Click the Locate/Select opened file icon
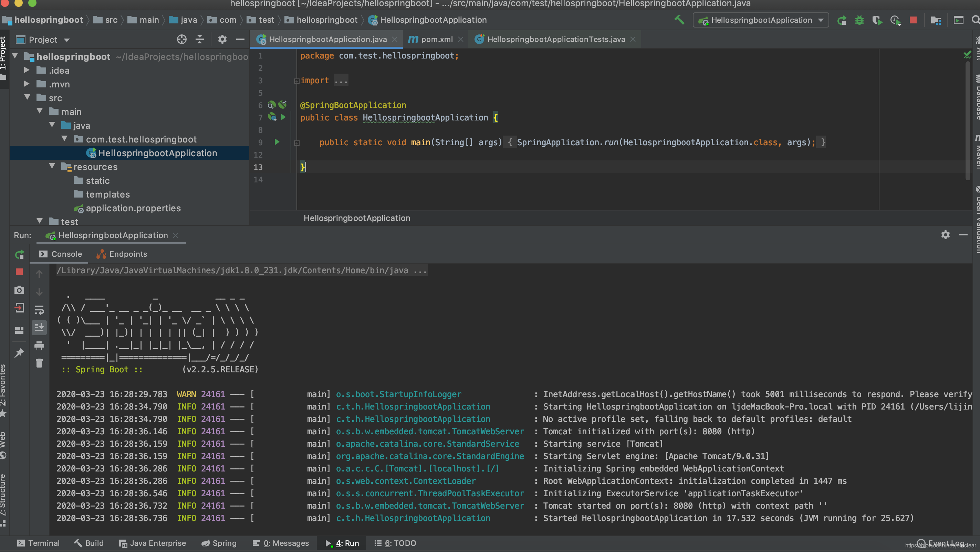Image resolution: width=980 pixels, height=552 pixels. 182,39
